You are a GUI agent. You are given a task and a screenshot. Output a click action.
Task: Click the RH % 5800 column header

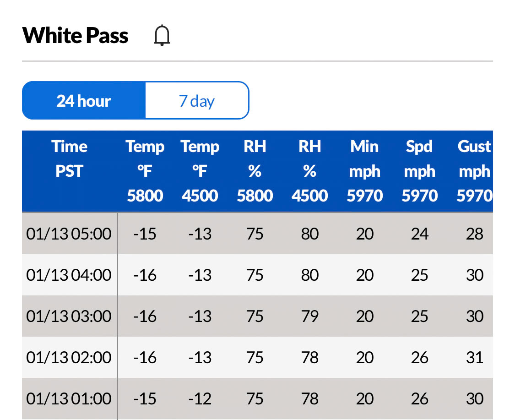pyautogui.click(x=255, y=171)
